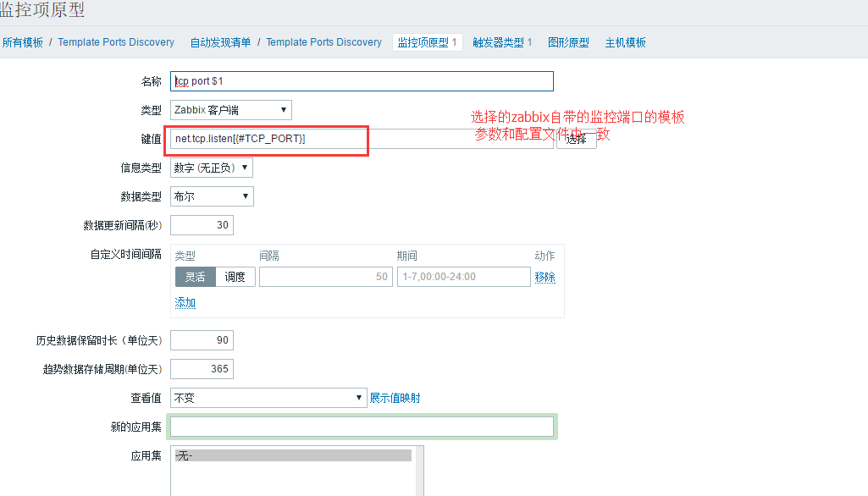Open 展示值映射
Viewport: 868px width, 496px height.
pyautogui.click(x=397, y=397)
